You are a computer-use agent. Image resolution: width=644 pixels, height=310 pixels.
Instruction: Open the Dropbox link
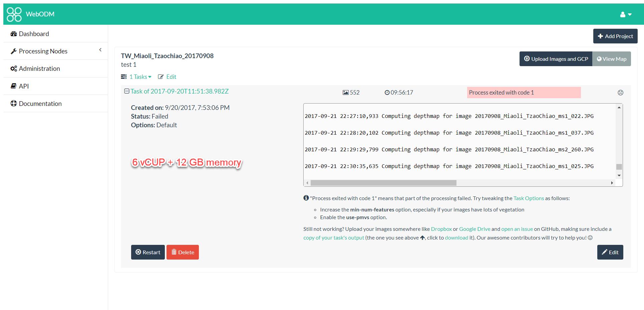441,229
